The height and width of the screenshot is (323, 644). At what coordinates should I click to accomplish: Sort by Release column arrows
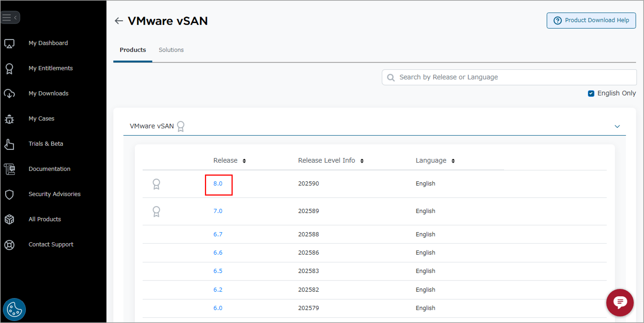[244, 161]
